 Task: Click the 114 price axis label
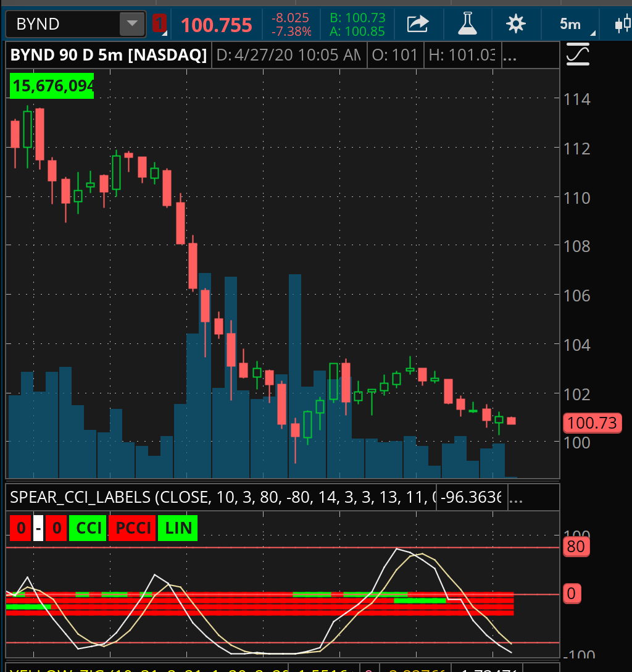[x=577, y=99]
